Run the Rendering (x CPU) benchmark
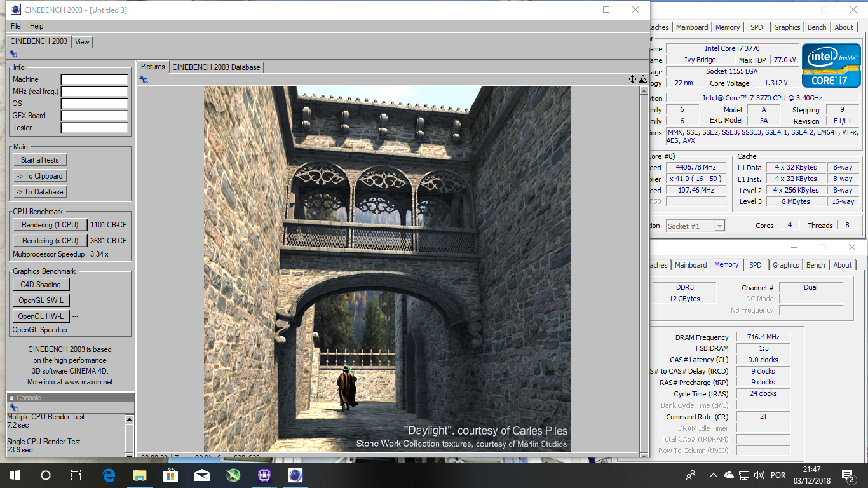The height and width of the screenshot is (488, 868). coord(50,241)
